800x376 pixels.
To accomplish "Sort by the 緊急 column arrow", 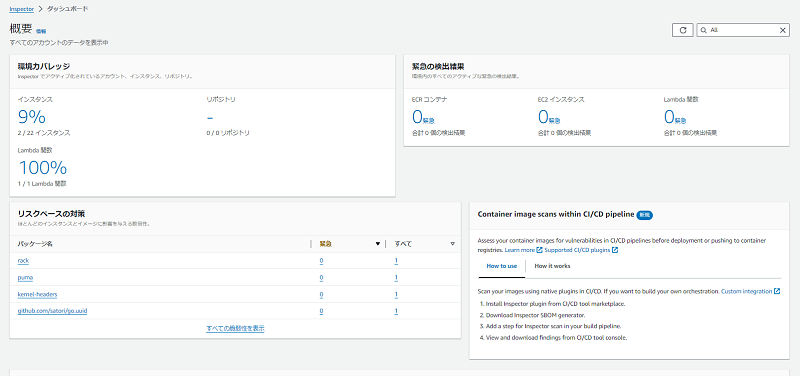I will point(378,244).
